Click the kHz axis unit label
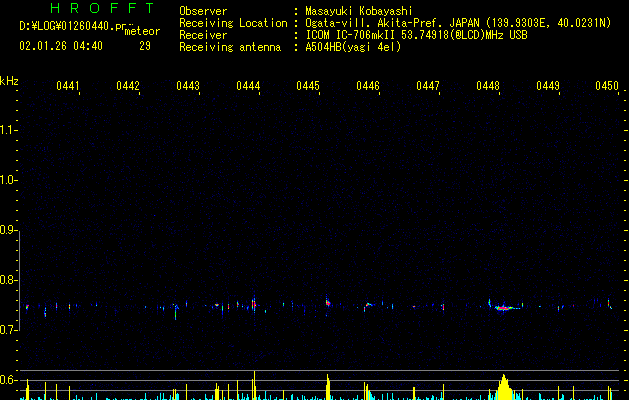 9,81
